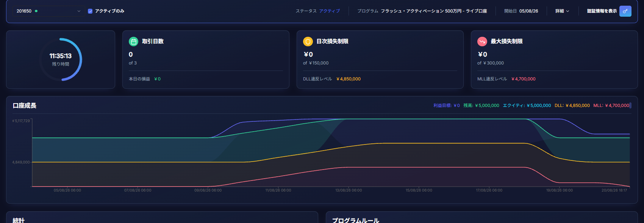The height and width of the screenshot is (223, 644).
Task: Toggle the アクティブのみ checkbox
Action: pyautogui.click(x=90, y=11)
